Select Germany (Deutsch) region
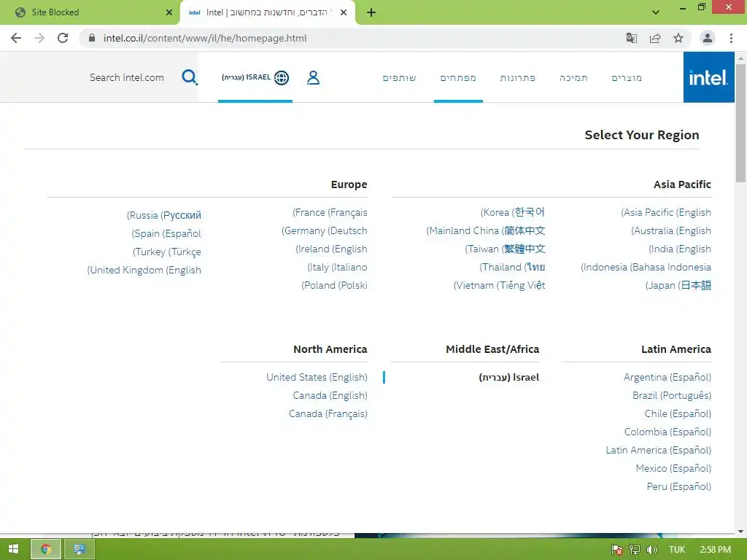The width and height of the screenshot is (747, 560). click(x=325, y=230)
